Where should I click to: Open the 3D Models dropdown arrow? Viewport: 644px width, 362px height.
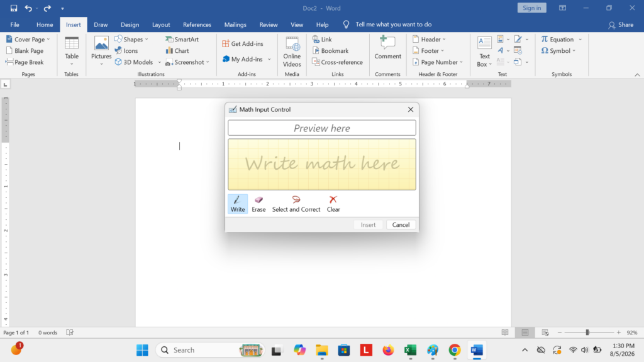(159, 62)
